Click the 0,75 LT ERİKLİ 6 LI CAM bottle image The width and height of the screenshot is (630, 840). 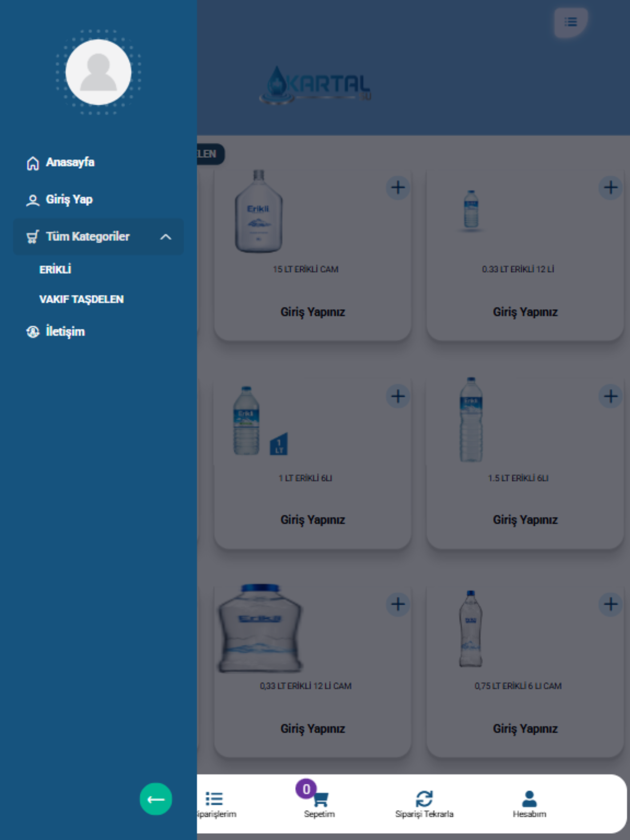coord(471,629)
